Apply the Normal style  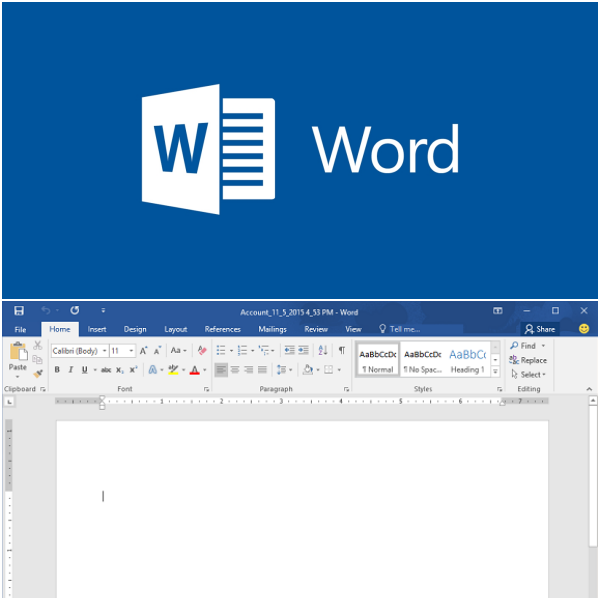click(378, 360)
